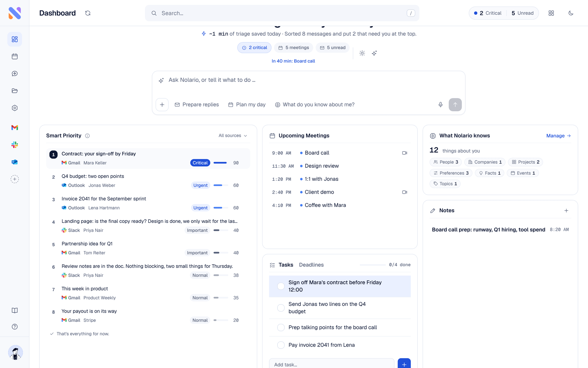Click the priority bar of Q4 budget row
This screenshot has width=588, height=368.
pyautogui.click(x=221, y=185)
